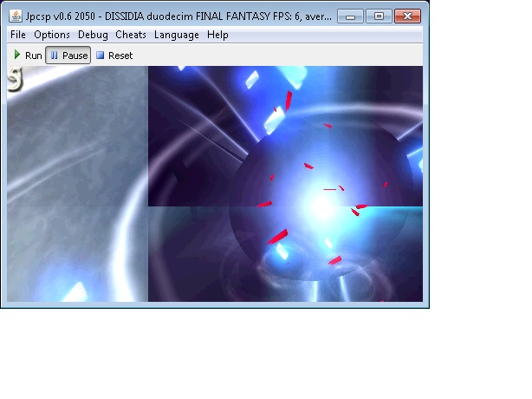The image size is (532, 399).
Task: Close the Jpcsp emulator window
Action: 407,16
